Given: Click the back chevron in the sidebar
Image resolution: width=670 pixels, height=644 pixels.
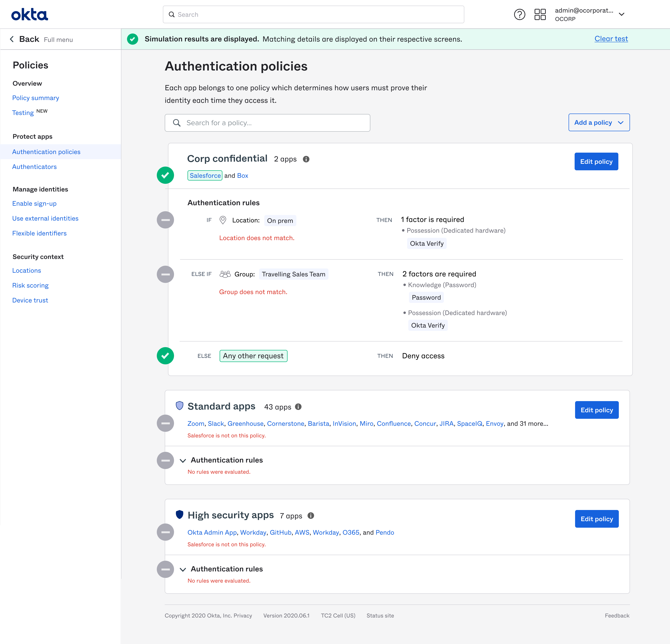Looking at the screenshot, I should click(12, 39).
